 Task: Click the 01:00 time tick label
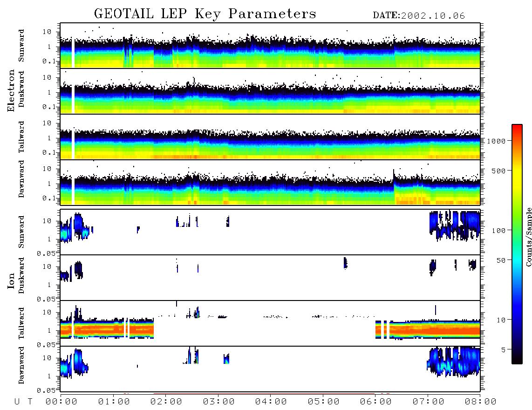(x=114, y=402)
